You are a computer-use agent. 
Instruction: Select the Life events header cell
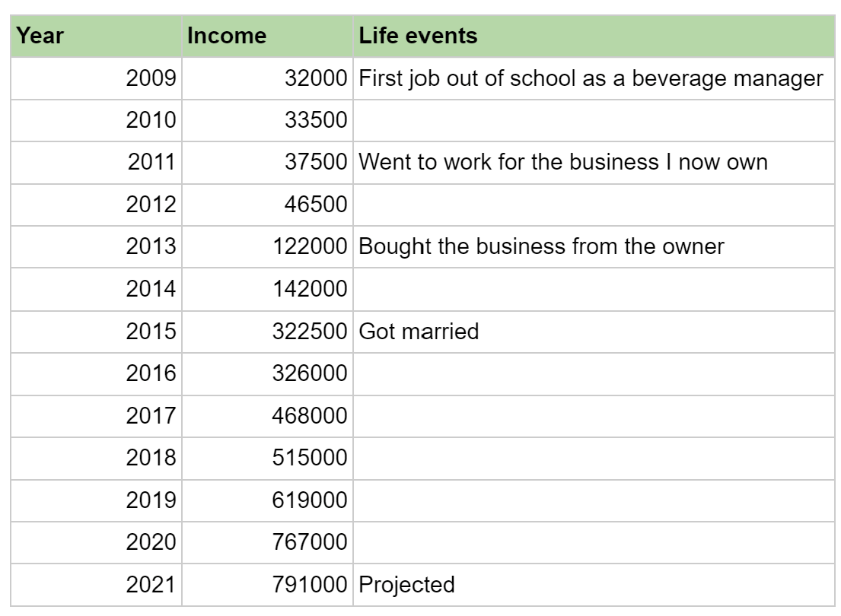(x=594, y=36)
